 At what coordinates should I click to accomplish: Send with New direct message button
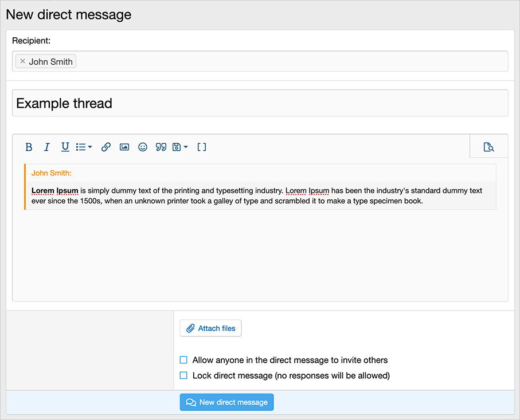tap(227, 402)
